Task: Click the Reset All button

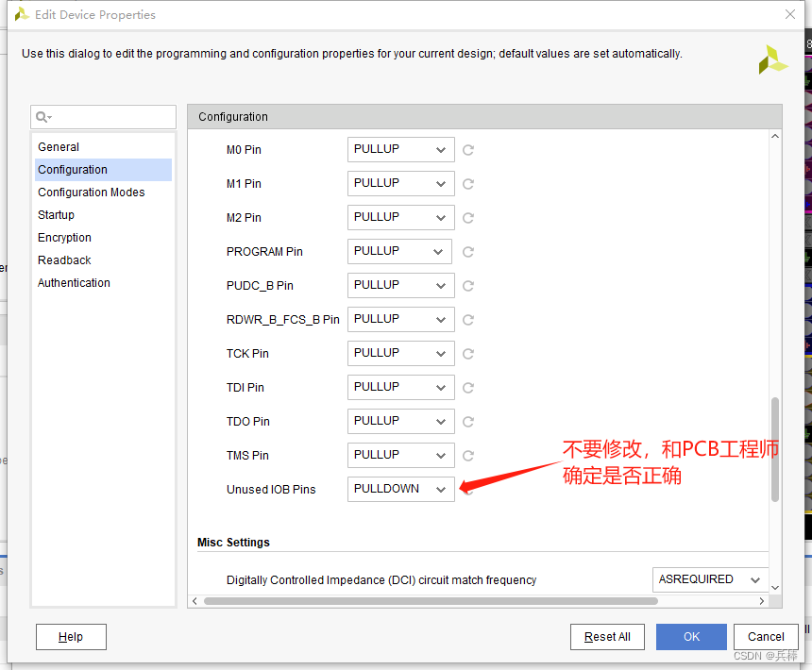Action: [607, 637]
